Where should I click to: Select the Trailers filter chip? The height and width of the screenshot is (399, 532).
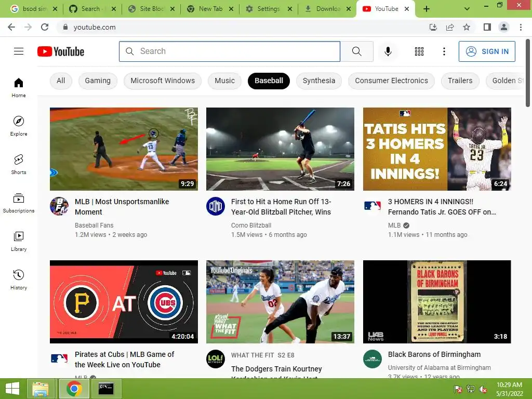(460, 81)
